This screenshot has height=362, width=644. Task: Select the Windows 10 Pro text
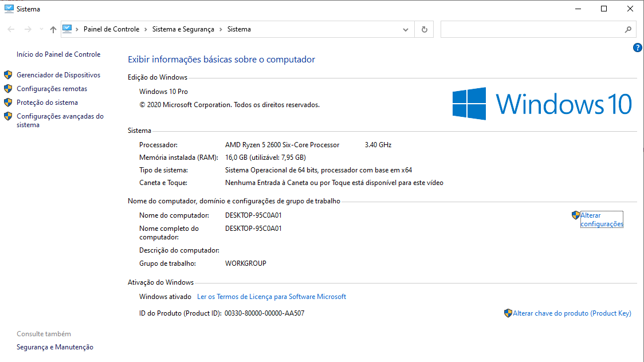163,92
